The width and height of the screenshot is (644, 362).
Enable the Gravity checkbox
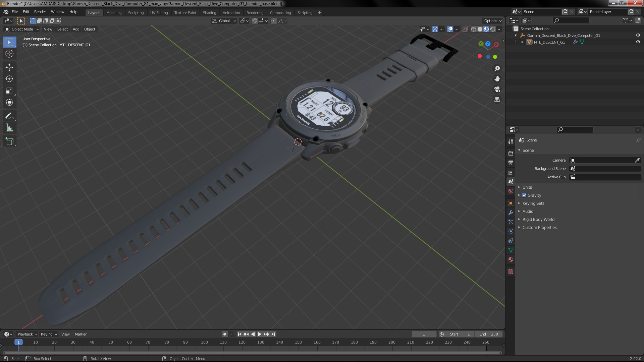coord(524,195)
